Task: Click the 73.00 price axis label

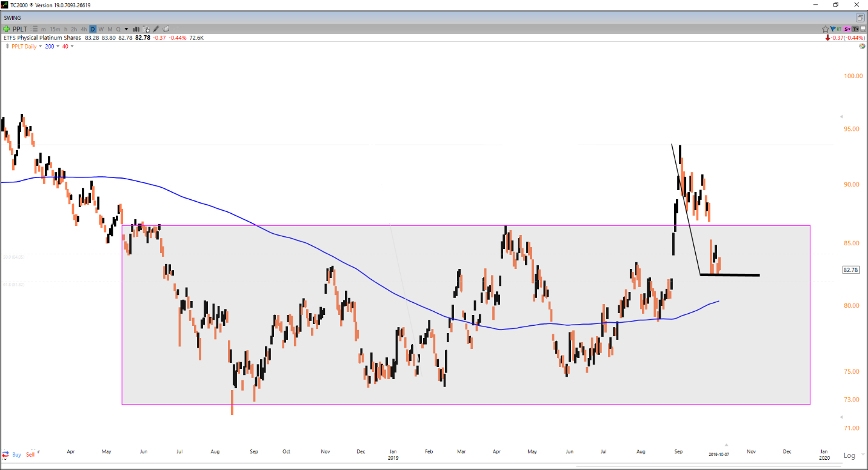Action: 852,399
